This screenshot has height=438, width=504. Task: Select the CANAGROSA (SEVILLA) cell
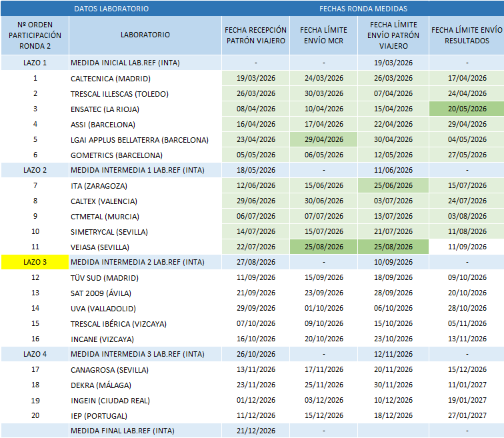[x=145, y=370]
